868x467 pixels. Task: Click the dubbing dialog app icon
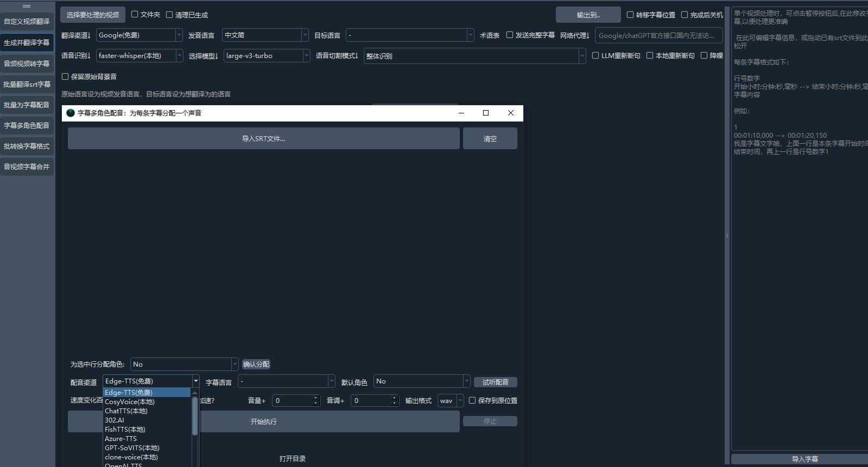(71, 113)
